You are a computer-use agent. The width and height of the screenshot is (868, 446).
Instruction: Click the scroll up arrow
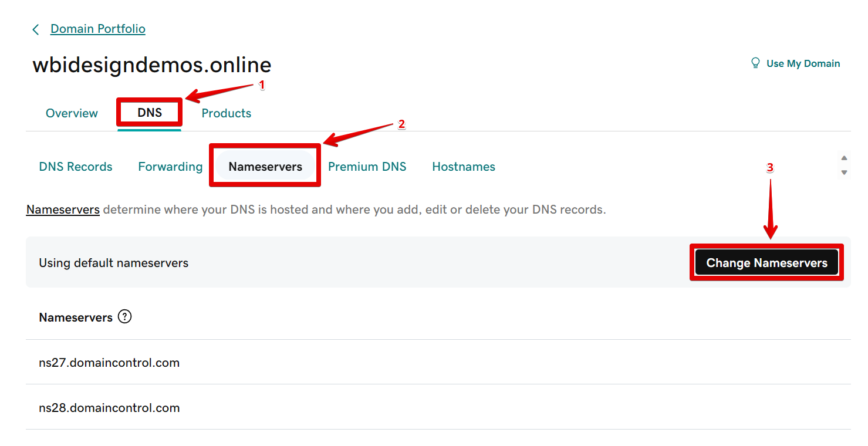[x=844, y=158]
